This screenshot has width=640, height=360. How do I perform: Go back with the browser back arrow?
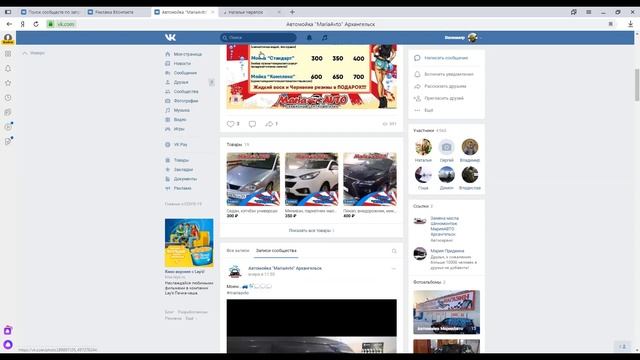pyautogui.click(x=9, y=24)
